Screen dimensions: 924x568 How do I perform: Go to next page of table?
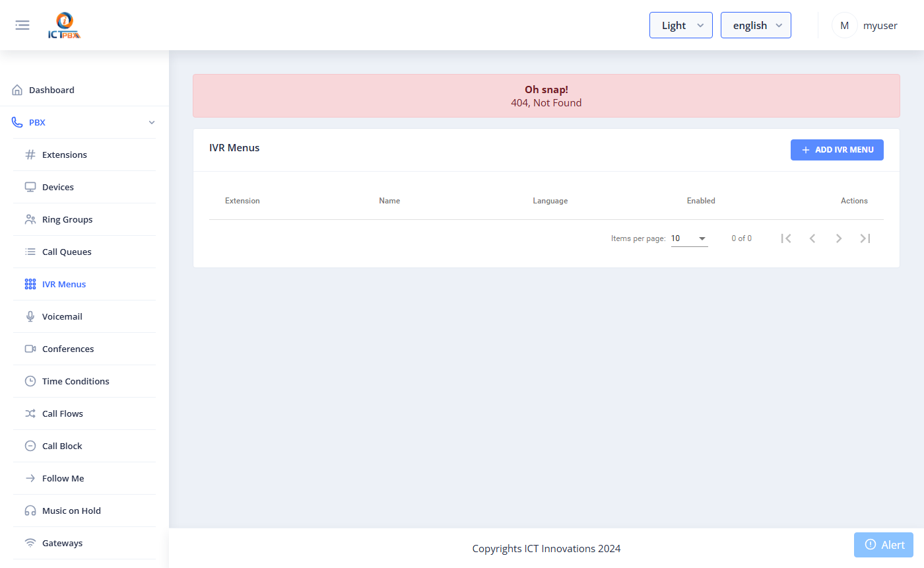pyautogui.click(x=839, y=238)
